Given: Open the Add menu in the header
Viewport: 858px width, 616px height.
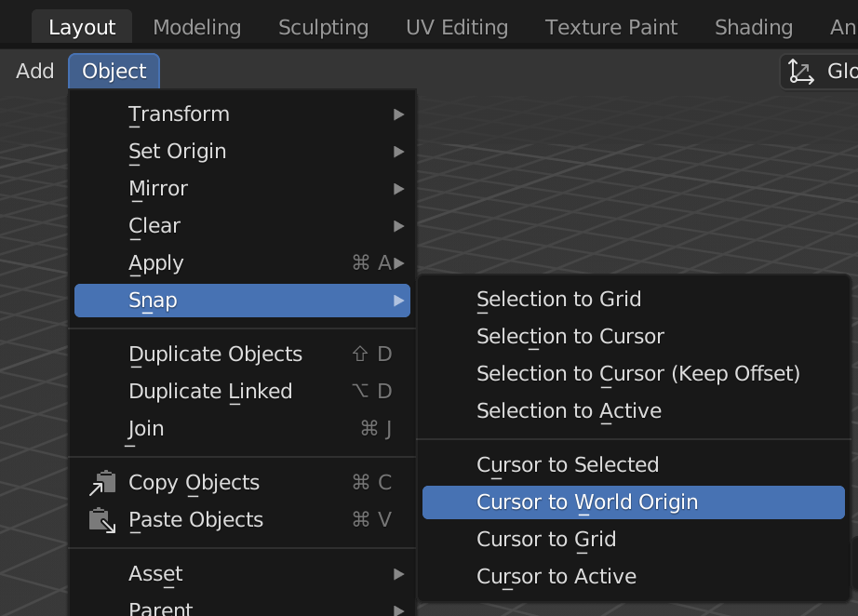Looking at the screenshot, I should [x=35, y=71].
